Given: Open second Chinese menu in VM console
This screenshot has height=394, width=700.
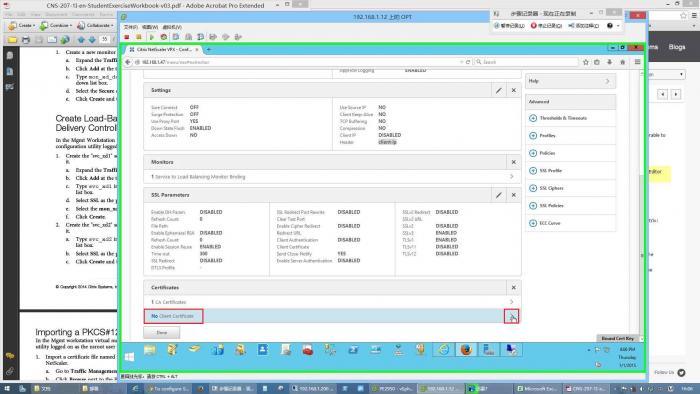Looking at the screenshot, I should pos(150,27).
